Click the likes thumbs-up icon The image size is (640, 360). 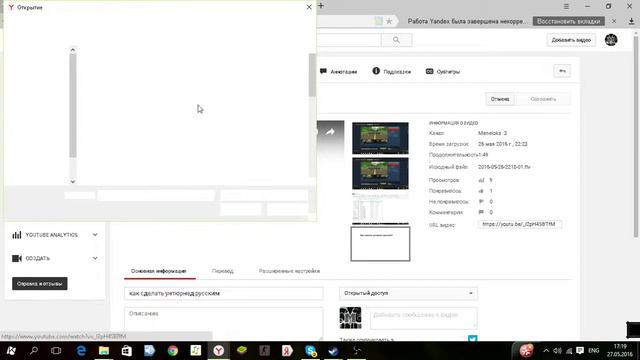click(481, 191)
